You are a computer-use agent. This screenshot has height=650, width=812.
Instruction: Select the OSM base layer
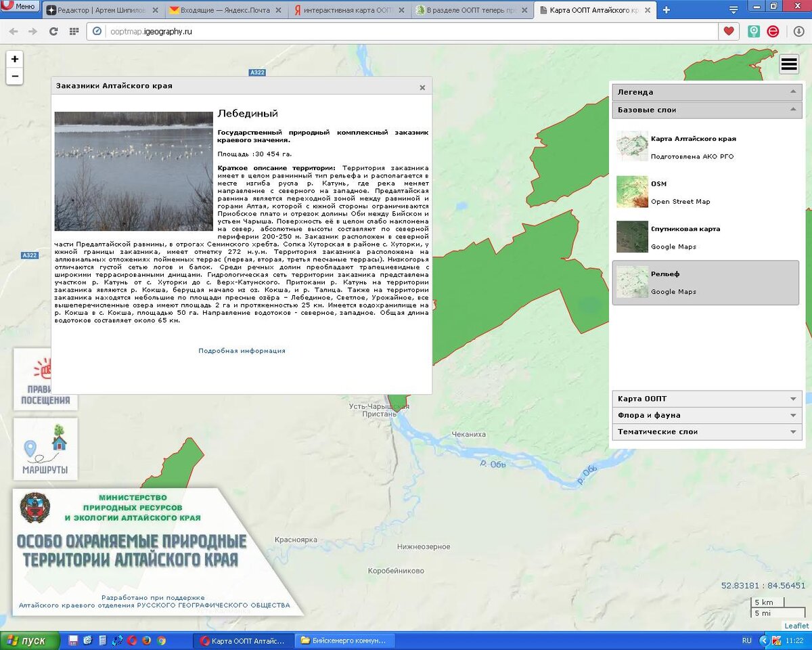[x=706, y=192]
